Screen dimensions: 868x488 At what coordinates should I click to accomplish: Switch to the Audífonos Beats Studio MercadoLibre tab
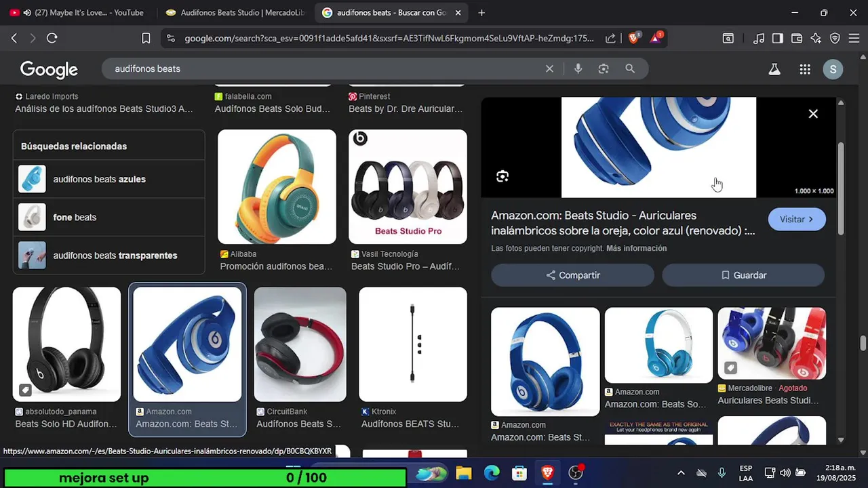[234, 13]
